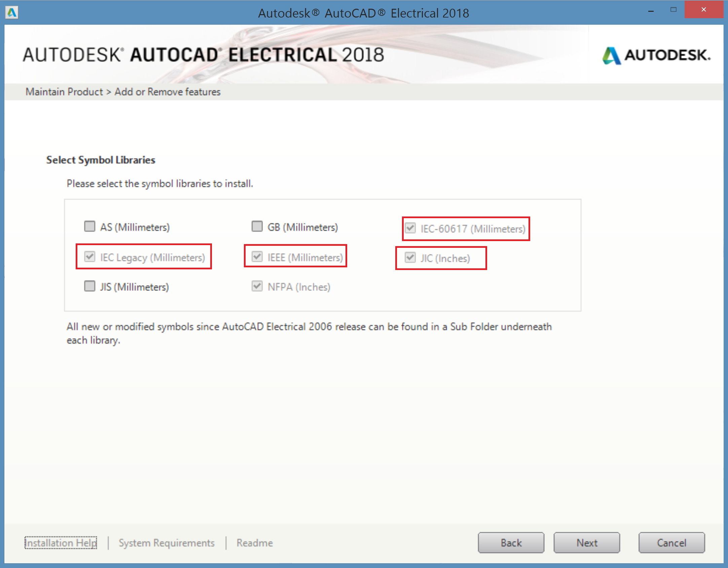This screenshot has width=728, height=568.
Task: Minimize the installer window
Action: [x=651, y=11]
